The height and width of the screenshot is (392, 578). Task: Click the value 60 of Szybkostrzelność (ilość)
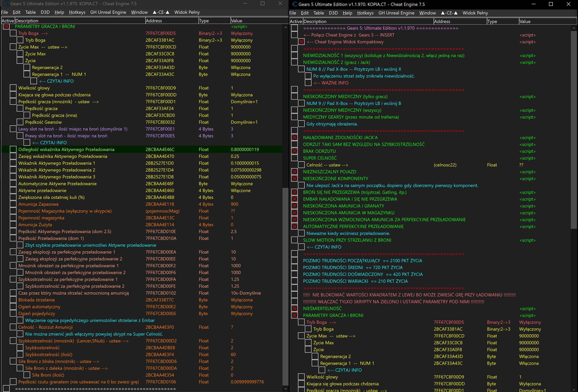pyautogui.click(x=233, y=354)
